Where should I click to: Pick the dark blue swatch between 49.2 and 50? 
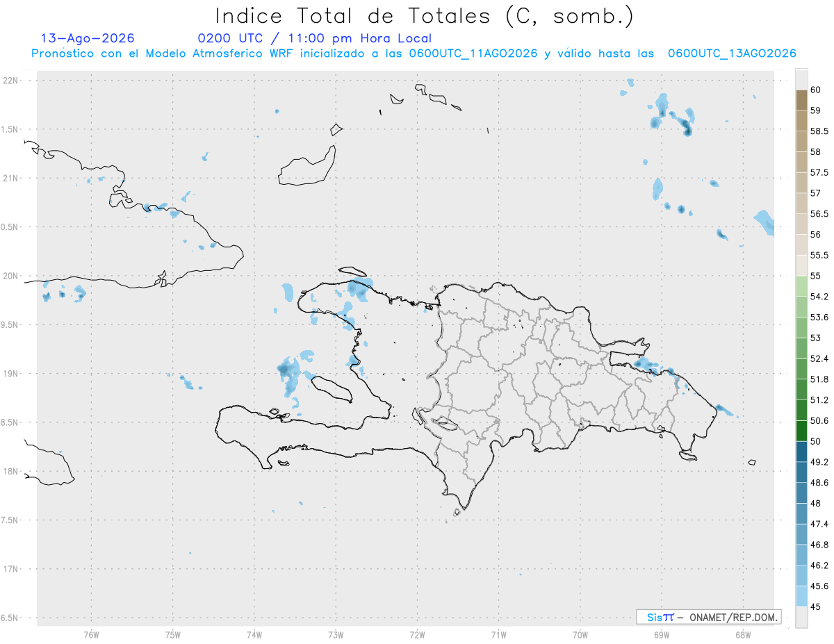click(801, 452)
